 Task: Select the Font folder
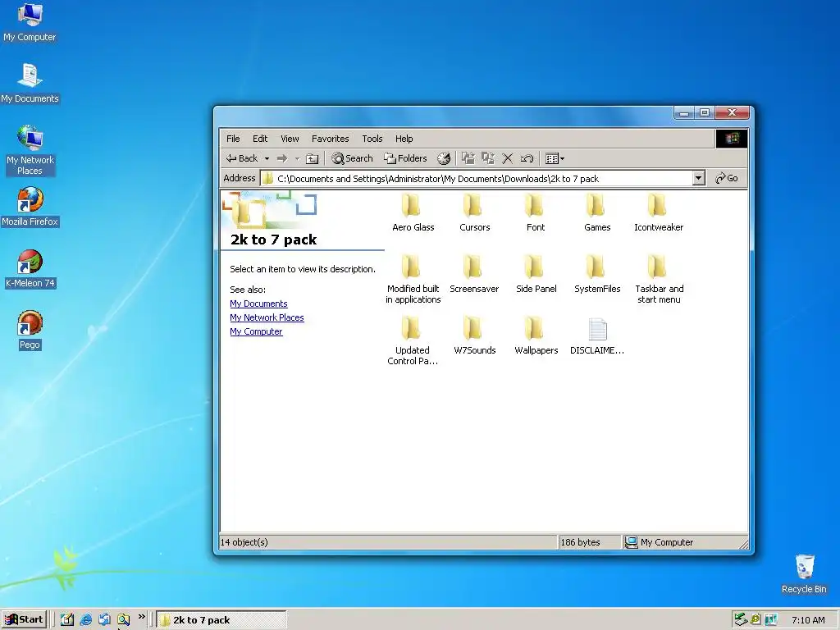[x=535, y=212]
